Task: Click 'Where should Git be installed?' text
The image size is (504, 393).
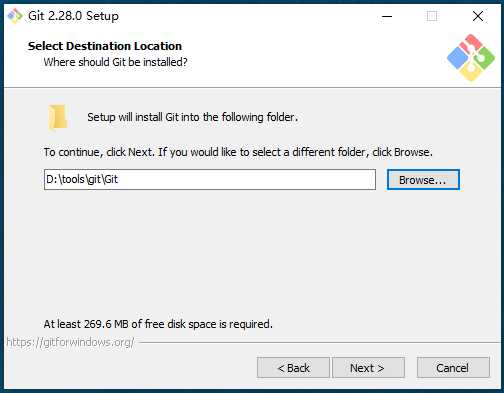Action: [x=115, y=62]
